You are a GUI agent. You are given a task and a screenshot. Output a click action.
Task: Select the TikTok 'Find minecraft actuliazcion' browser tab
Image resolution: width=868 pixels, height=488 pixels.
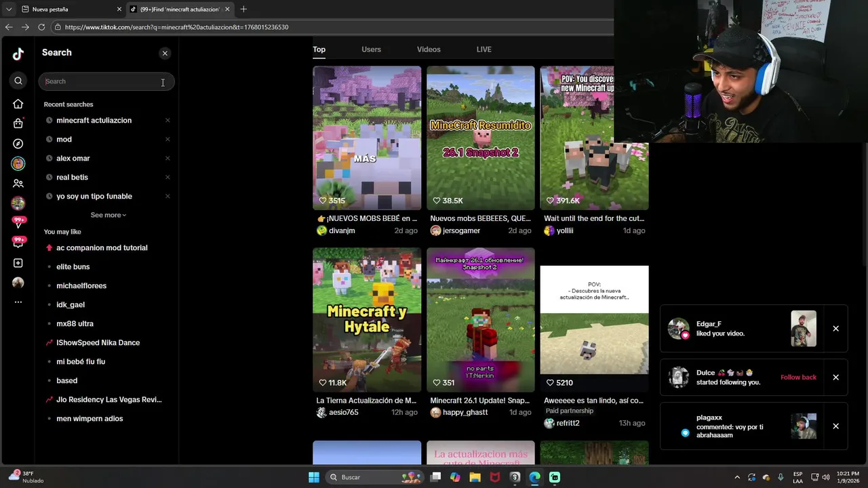point(180,9)
